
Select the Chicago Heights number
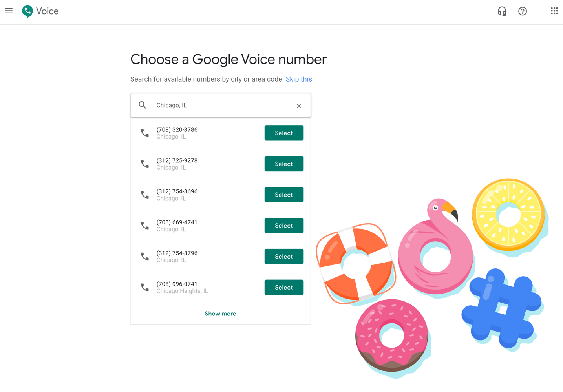coord(283,287)
